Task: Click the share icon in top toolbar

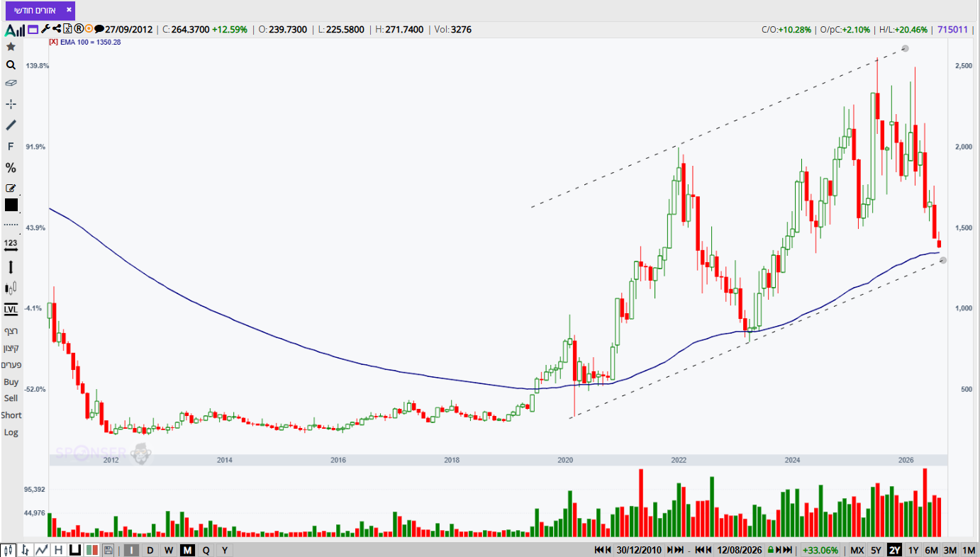Action: [56, 29]
